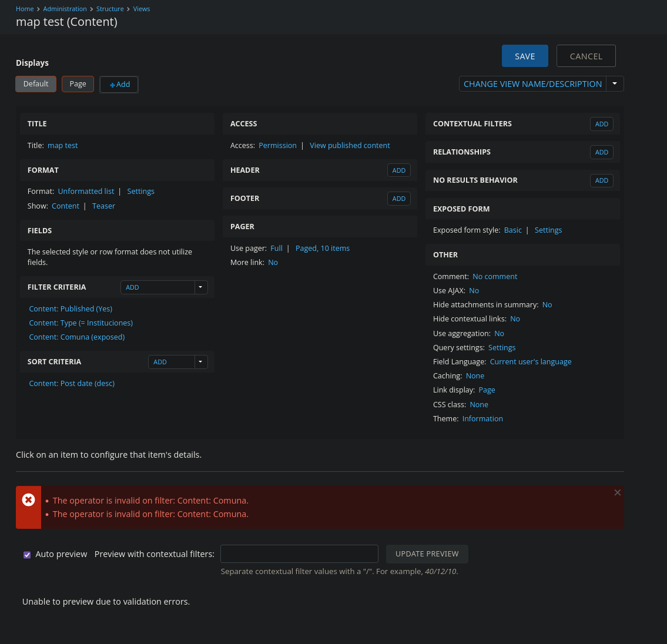
Task: Add a Header to the view
Action: 399,170
